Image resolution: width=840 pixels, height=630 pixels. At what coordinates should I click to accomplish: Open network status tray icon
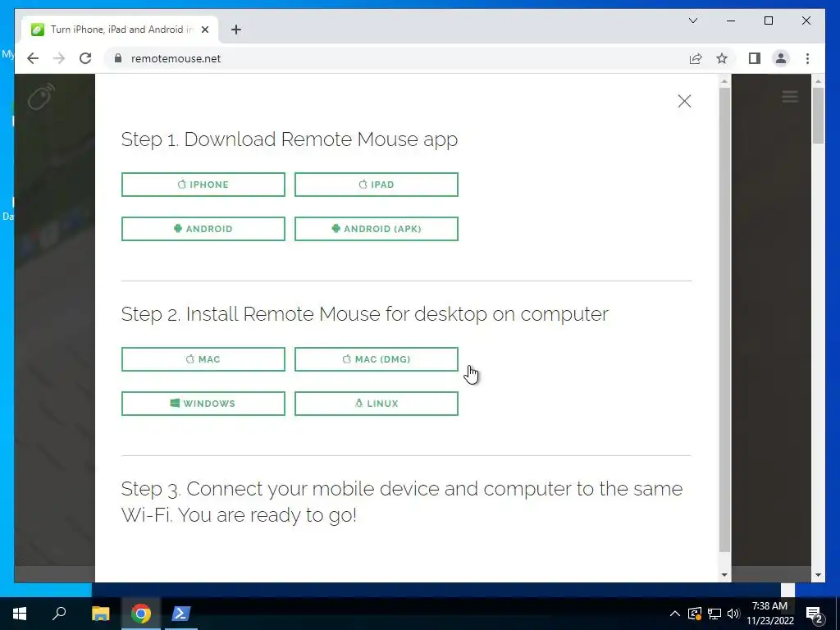714,614
